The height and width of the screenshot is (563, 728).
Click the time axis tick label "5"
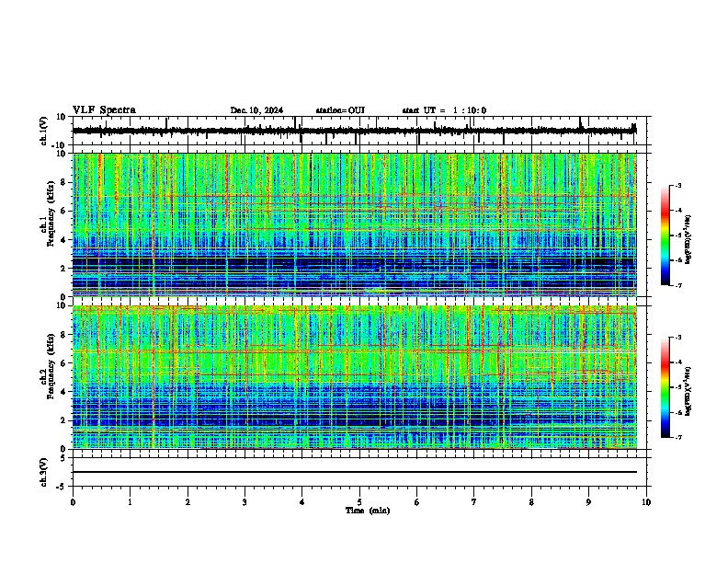[359, 502]
